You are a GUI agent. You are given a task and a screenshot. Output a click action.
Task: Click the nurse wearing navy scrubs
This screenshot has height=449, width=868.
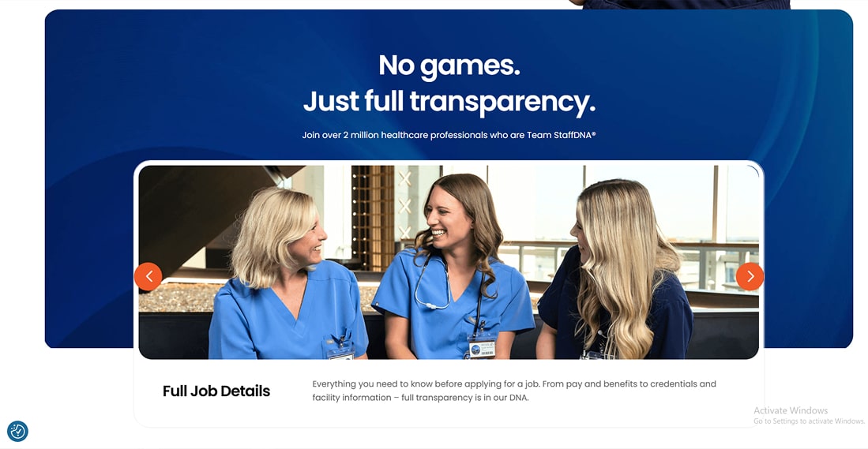(x=614, y=271)
